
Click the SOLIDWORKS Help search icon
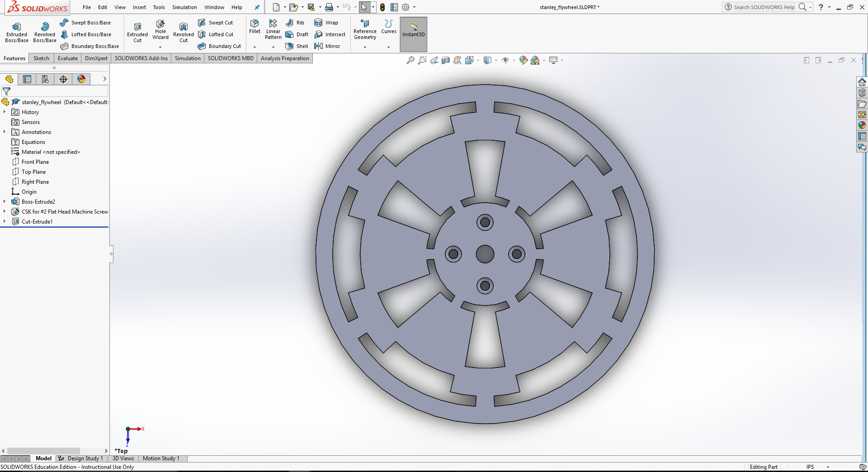(x=803, y=7)
